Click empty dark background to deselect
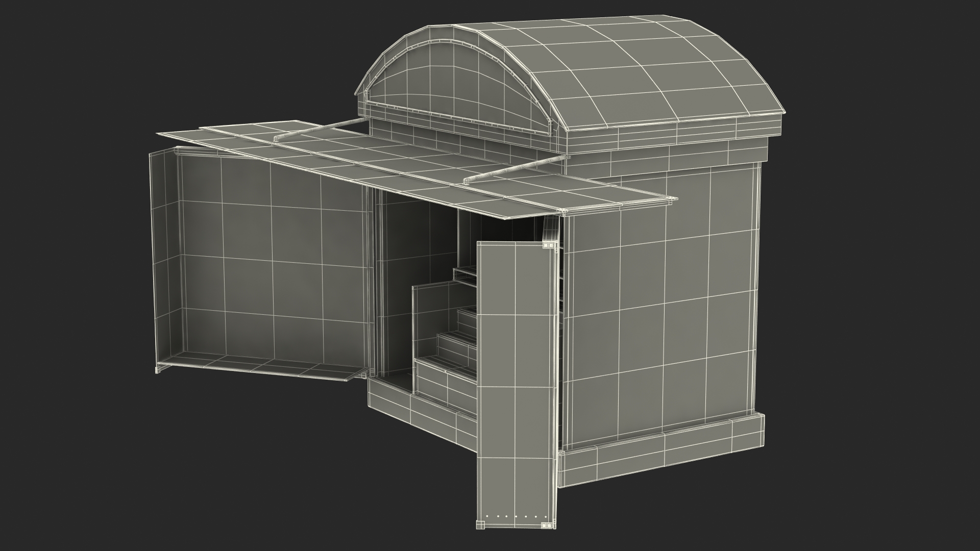 pyautogui.click(x=102, y=459)
